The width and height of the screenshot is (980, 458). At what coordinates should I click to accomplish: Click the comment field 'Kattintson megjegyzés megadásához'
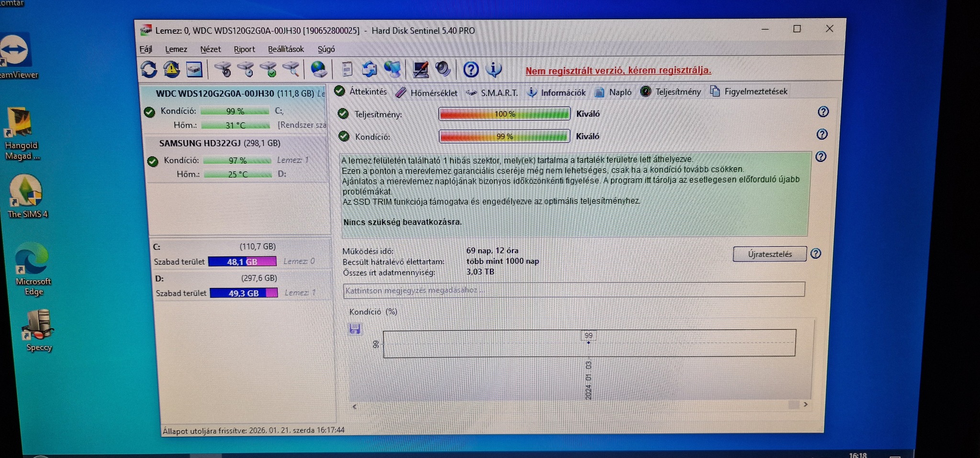click(574, 290)
